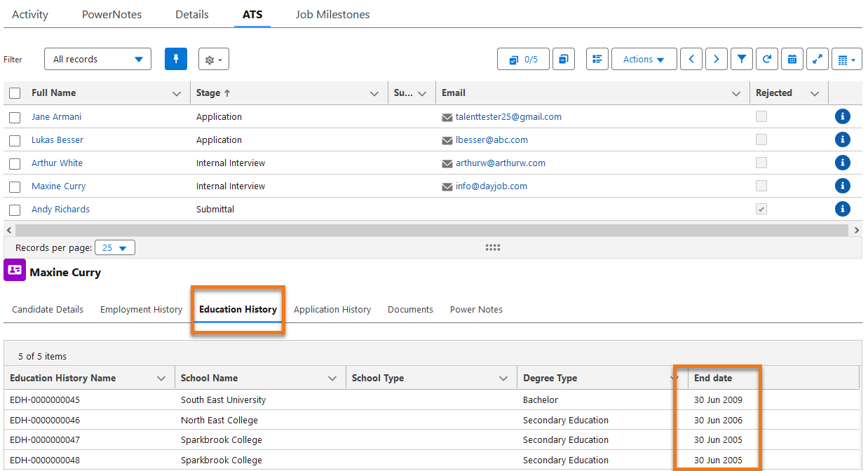The image size is (868, 471).
Task: Open Maxine Curry's record link
Action: 59,186
